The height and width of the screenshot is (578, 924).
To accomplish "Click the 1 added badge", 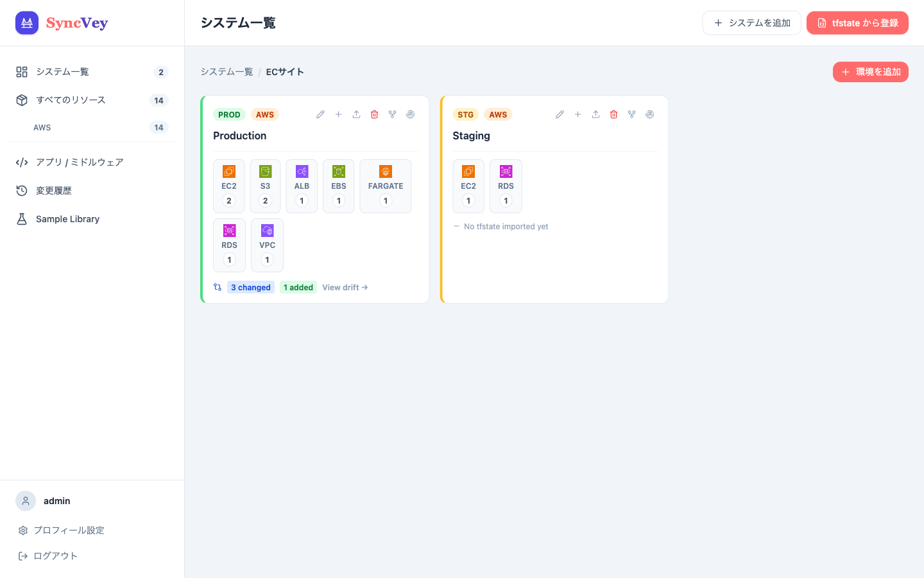I will [298, 288].
